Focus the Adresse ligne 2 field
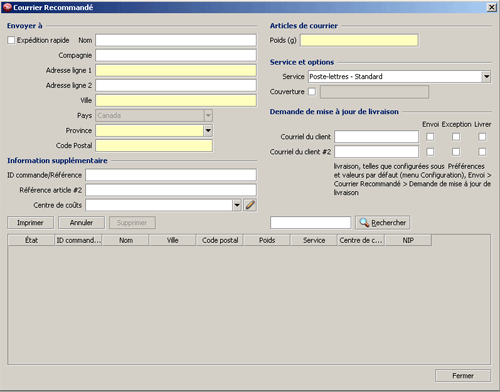This screenshot has width=500, height=392. (176, 85)
